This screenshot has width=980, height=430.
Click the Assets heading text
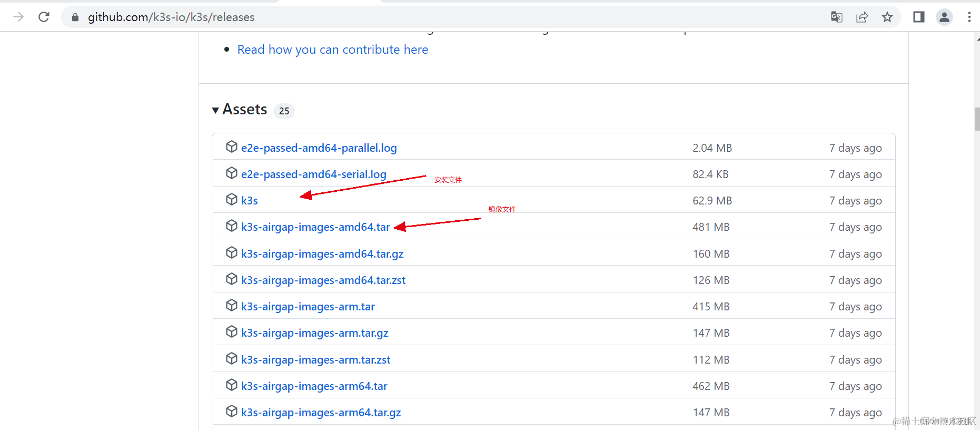click(x=245, y=109)
